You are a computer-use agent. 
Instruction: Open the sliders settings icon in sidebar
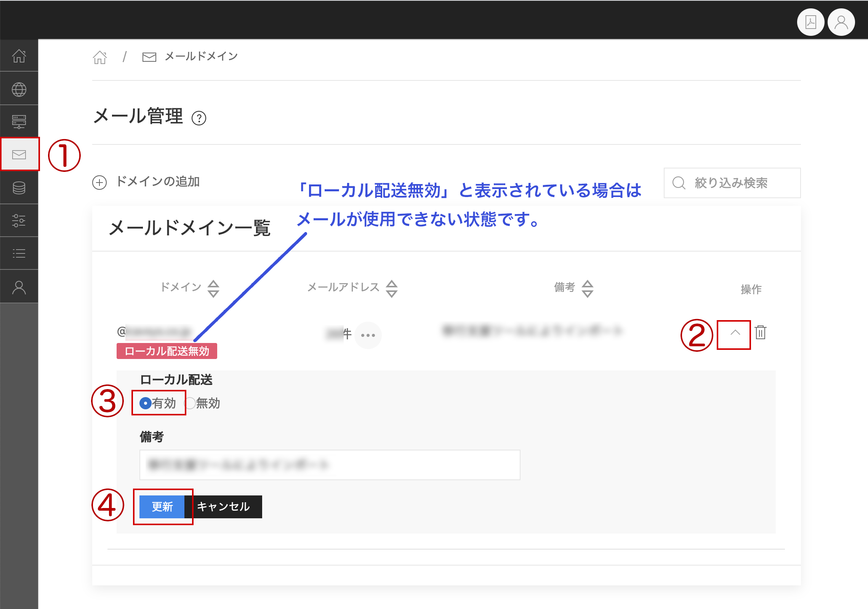19,220
